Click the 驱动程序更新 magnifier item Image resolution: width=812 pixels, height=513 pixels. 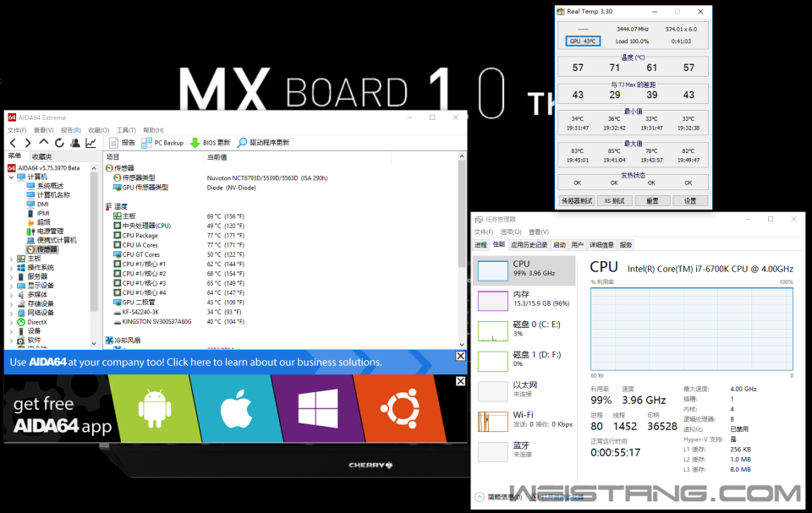click(263, 143)
